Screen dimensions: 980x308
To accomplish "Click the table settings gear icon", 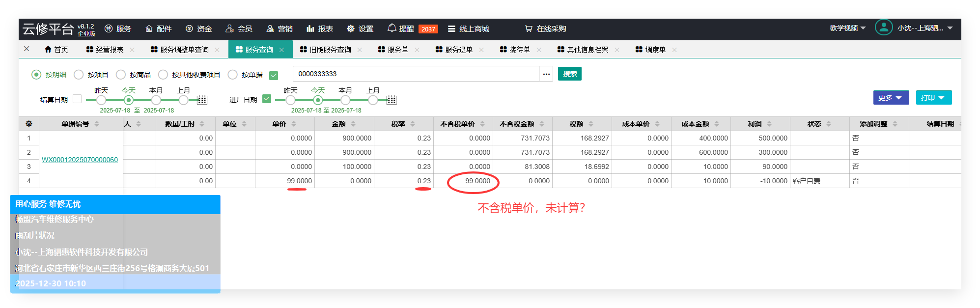I will tap(29, 124).
